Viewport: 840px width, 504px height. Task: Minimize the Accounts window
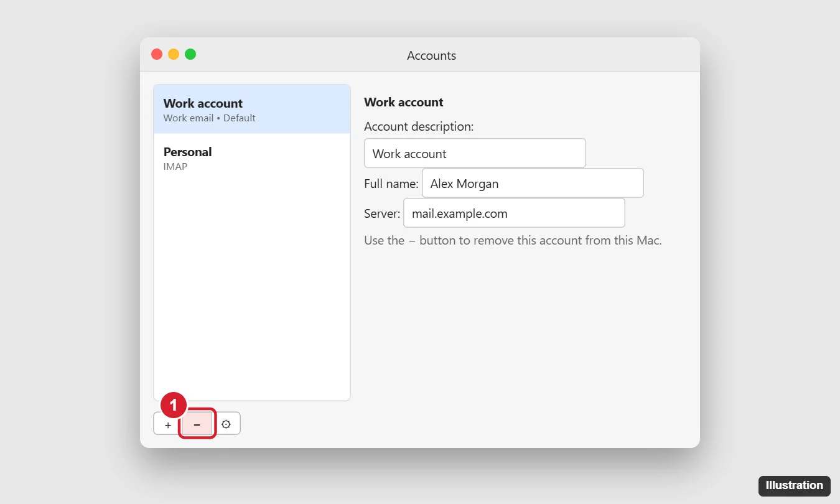tap(174, 55)
